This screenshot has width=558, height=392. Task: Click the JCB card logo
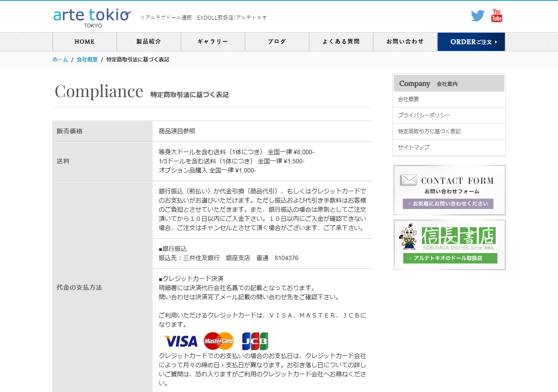(255, 341)
